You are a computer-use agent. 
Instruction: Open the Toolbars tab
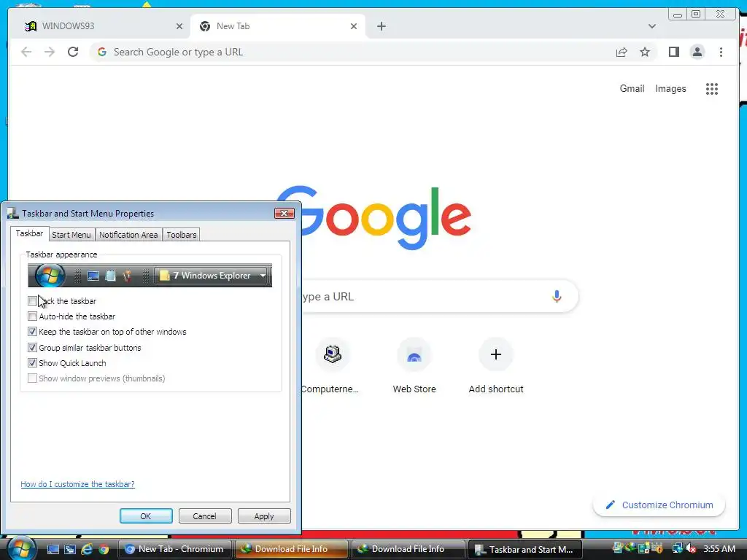(182, 235)
